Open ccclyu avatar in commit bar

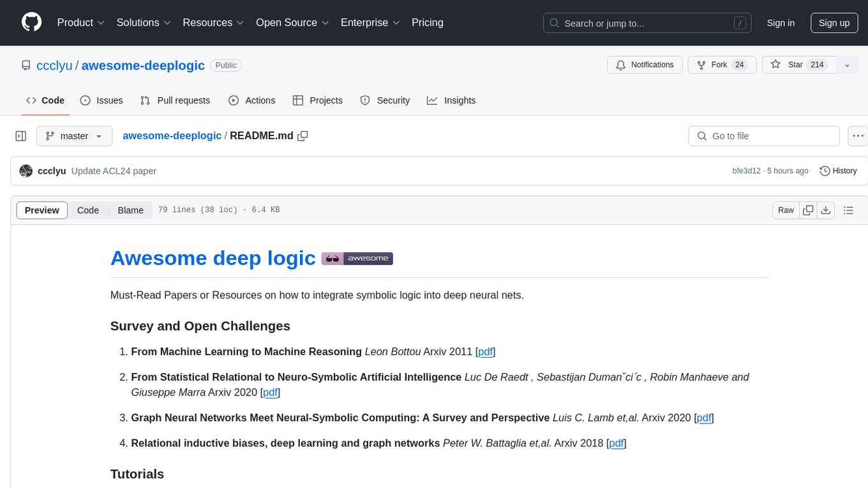point(26,171)
